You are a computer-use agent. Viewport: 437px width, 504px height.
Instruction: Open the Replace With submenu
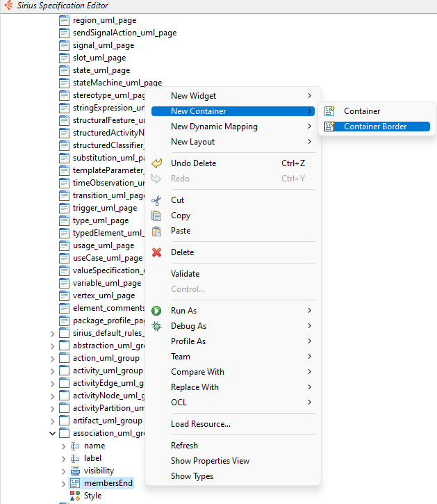pos(233,387)
